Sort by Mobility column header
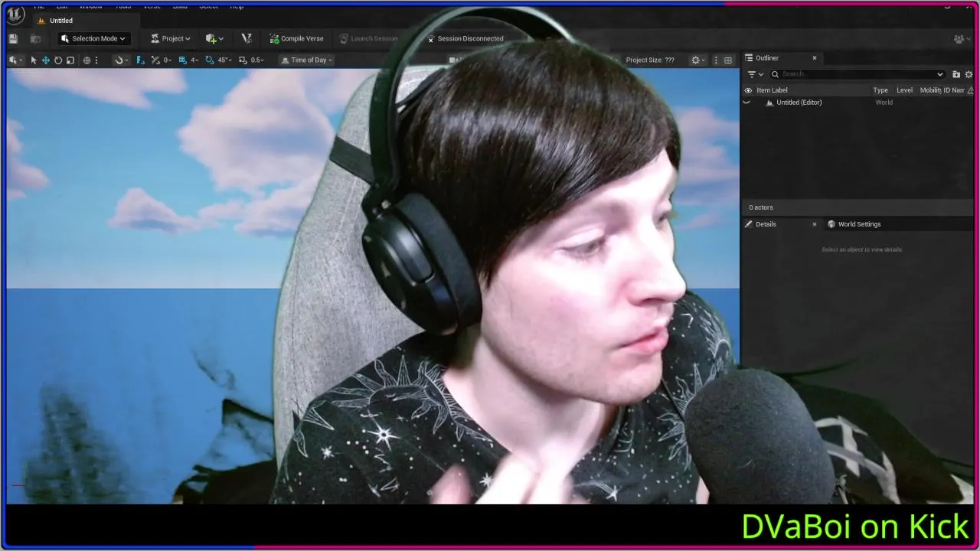Image resolution: width=980 pixels, height=551 pixels. 929,90
